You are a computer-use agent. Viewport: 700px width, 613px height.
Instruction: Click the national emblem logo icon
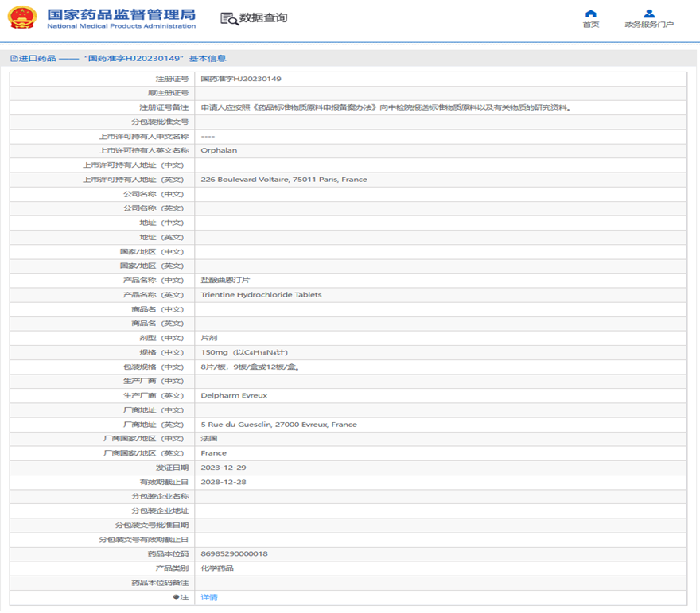(22, 17)
